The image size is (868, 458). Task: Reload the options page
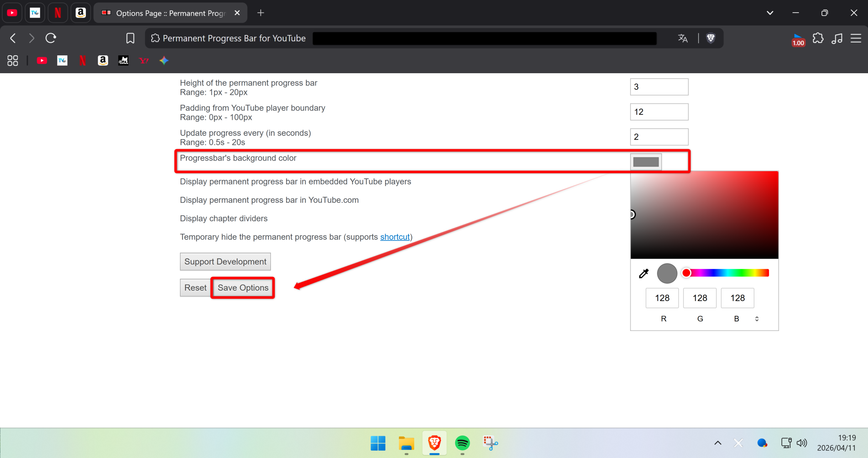51,38
